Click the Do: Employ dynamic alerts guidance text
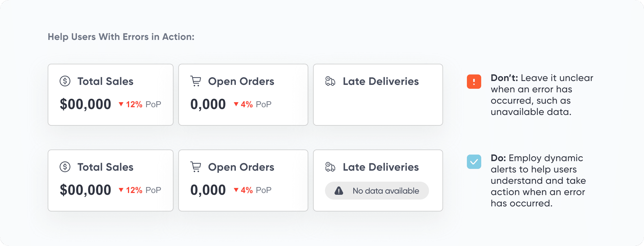This screenshot has height=246, width=644. [x=538, y=180]
